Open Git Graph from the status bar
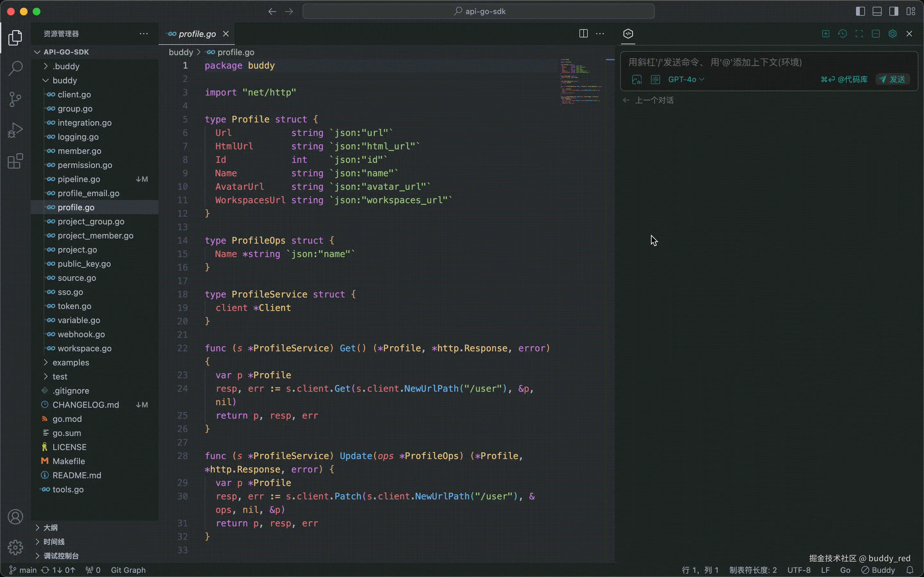This screenshot has height=577, width=924. click(128, 570)
